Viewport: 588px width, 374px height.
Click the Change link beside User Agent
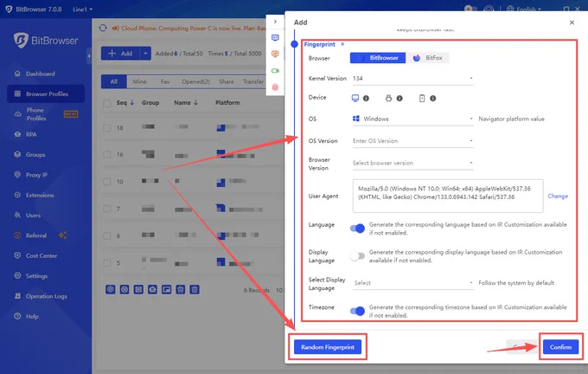click(558, 196)
